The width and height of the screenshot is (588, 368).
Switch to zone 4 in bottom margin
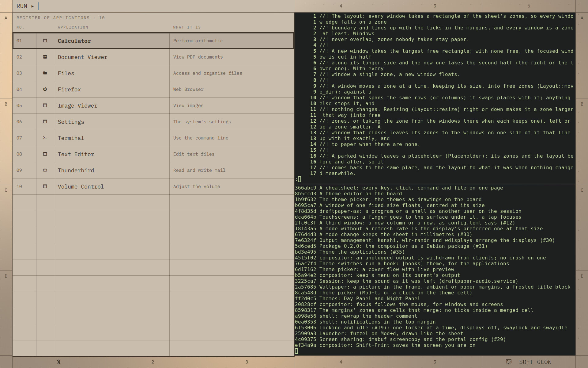click(x=341, y=362)
